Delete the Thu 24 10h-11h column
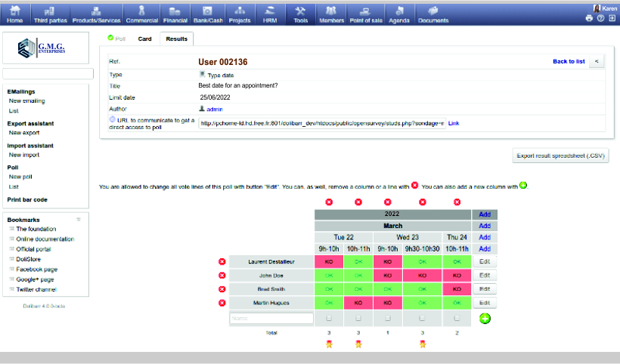 click(457, 202)
